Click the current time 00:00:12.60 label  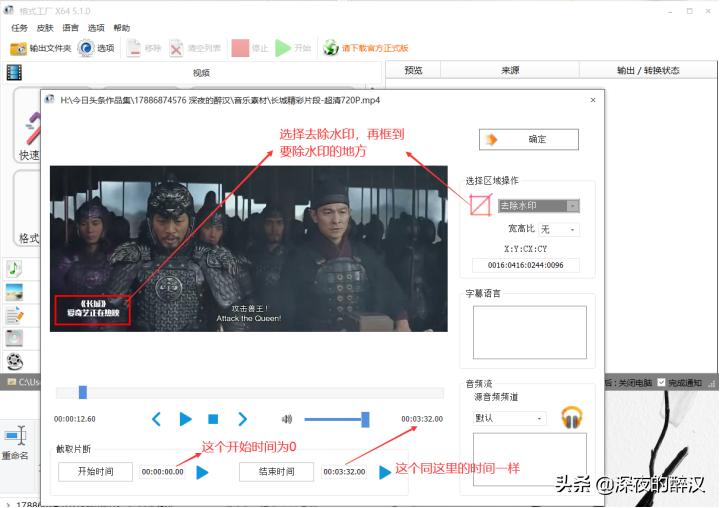point(75,419)
